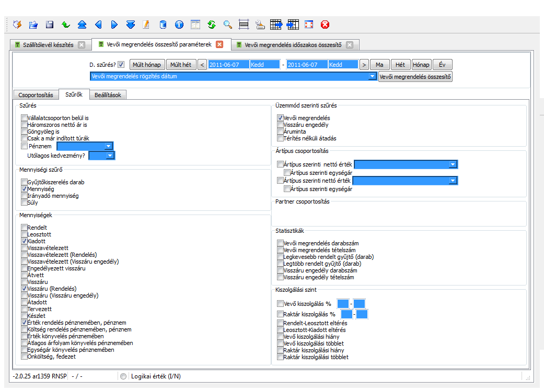Click the Hónap button
Screen dimensions: 544x392
[x=421, y=65]
